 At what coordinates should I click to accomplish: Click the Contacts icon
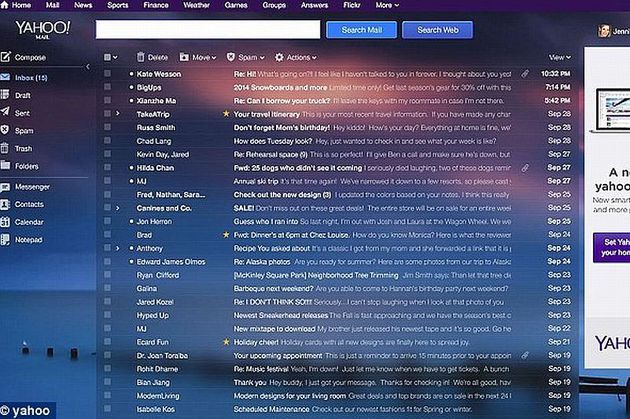(x=5, y=204)
